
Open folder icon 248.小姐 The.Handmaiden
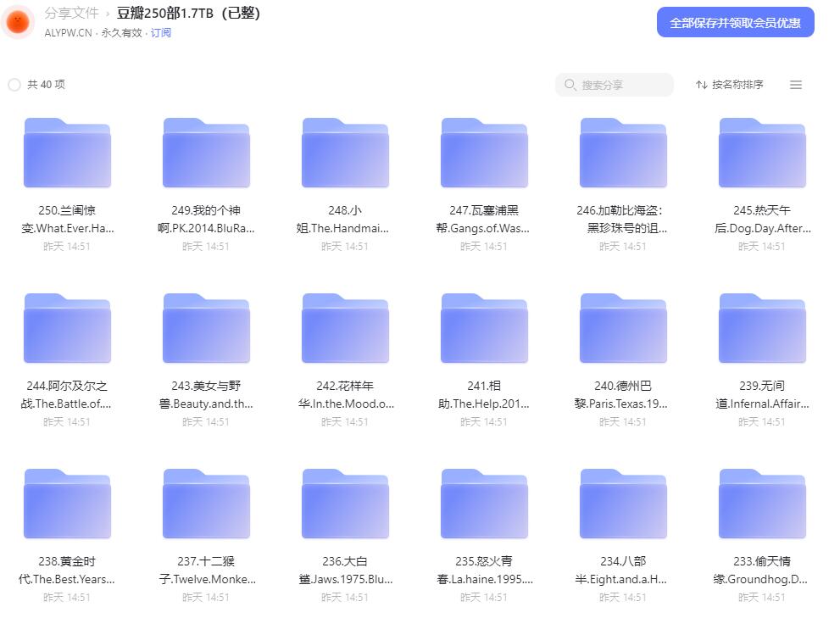click(345, 153)
